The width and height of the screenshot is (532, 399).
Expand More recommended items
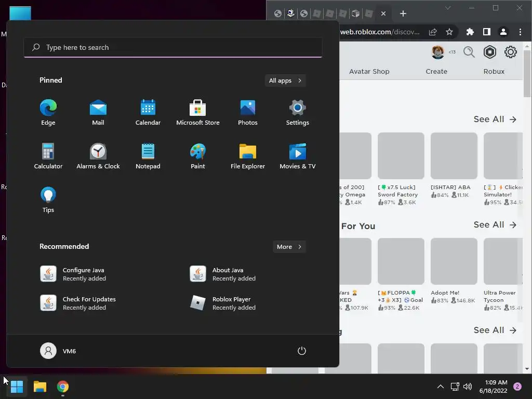point(289,247)
